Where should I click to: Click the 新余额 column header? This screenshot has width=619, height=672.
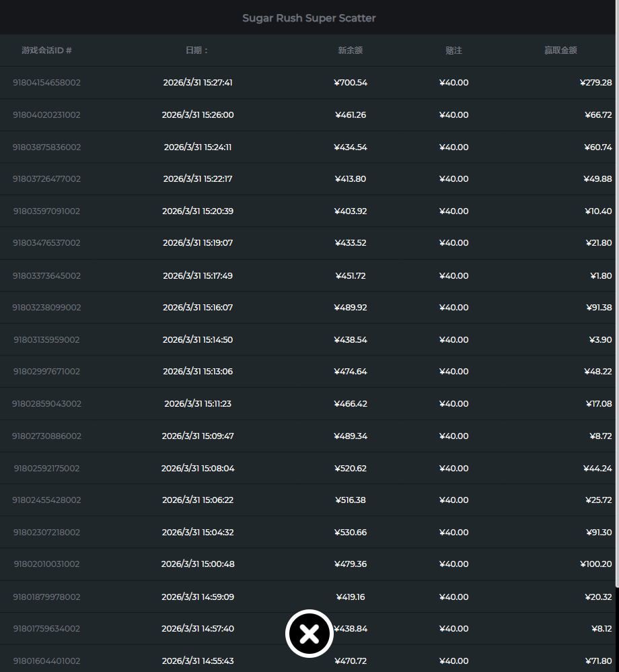tap(350, 51)
